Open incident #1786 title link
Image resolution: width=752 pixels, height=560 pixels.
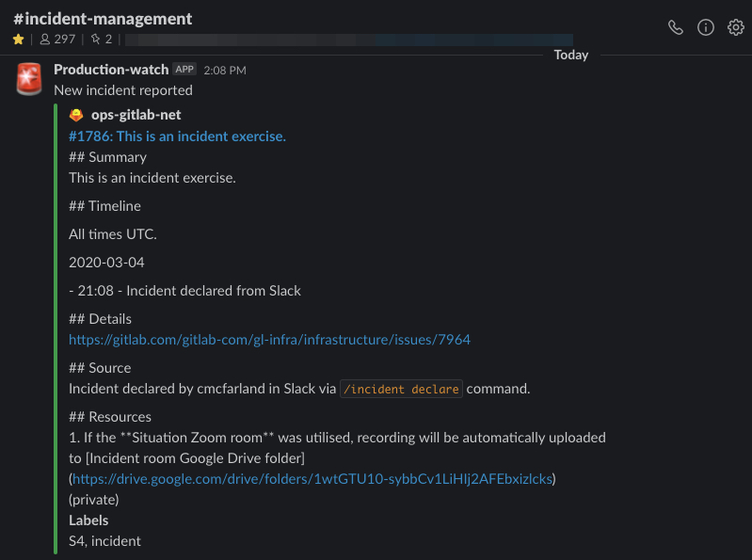[x=178, y=136]
